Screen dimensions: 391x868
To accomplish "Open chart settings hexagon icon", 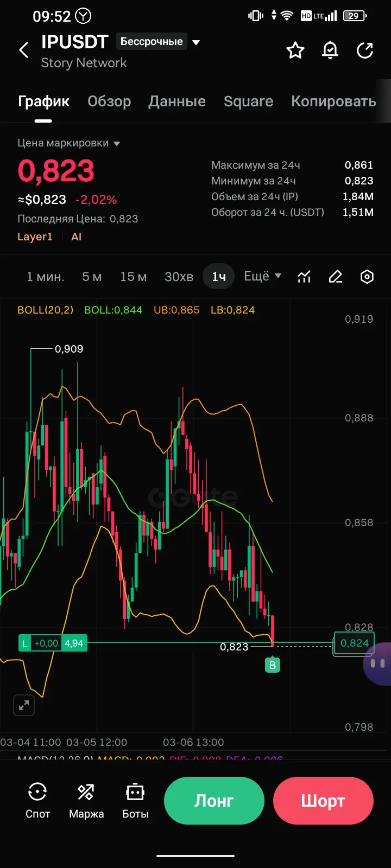I will click(x=367, y=277).
